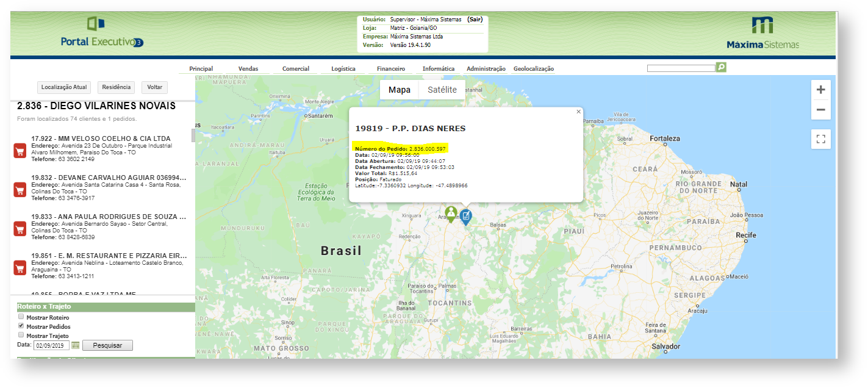Click the Pesquisar button

tap(107, 345)
